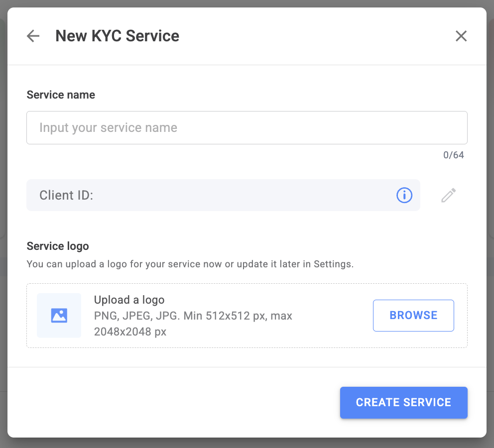Click the 0/64 character counter
The width and height of the screenshot is (494, 448).
(x=453, y=155)
